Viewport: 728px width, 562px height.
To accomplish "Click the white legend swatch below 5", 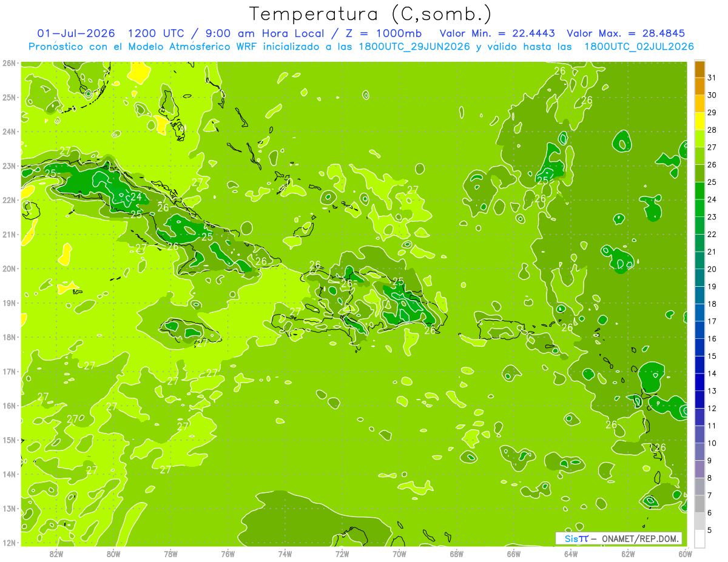I will (699, 538).
